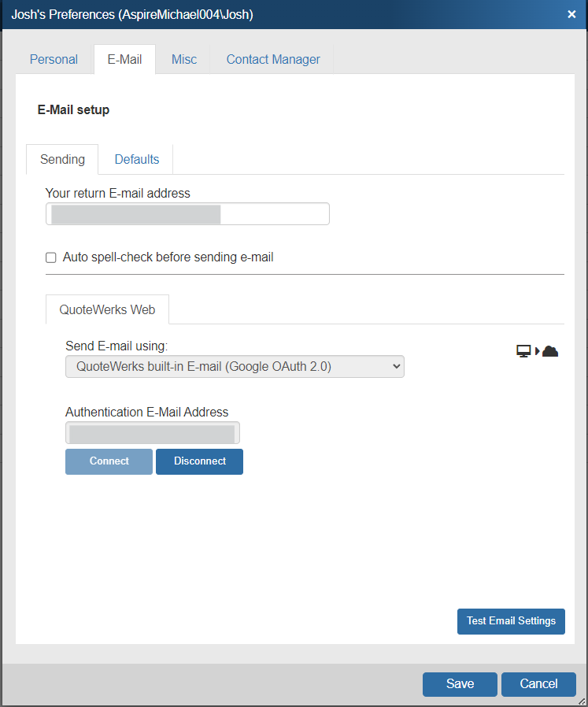The image size is (588, 707).
Task: Click the resize grip at dialog corner
Action: tap(582, 701)
